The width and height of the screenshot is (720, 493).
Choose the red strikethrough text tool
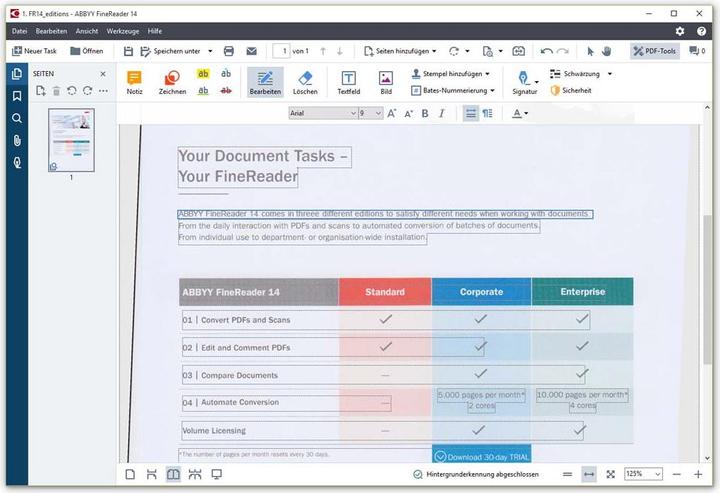(x=225, y=90)
